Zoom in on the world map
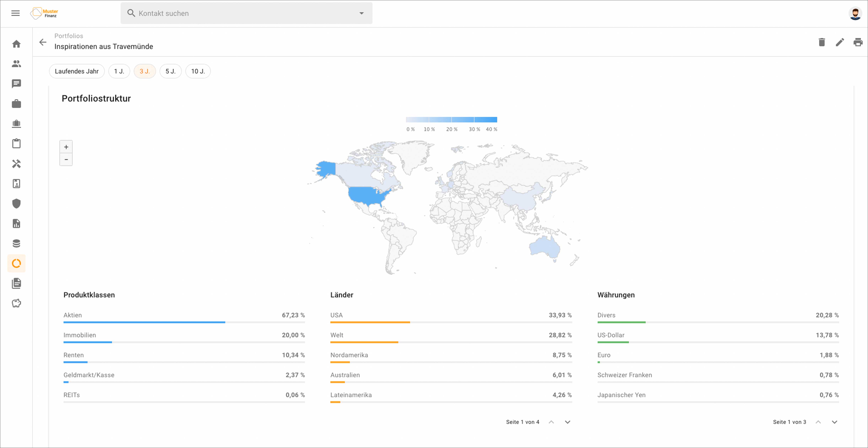 tap(66, 147)
